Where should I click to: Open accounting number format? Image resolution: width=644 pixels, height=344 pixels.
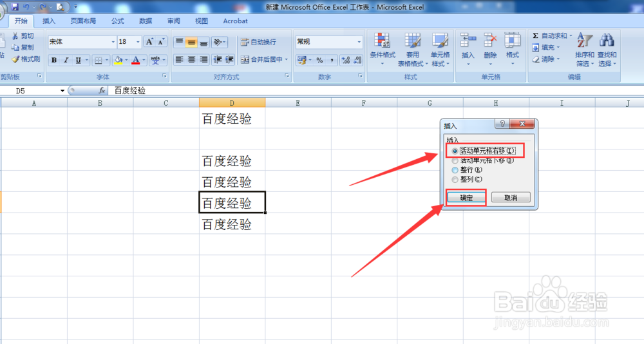coord(302,61)
